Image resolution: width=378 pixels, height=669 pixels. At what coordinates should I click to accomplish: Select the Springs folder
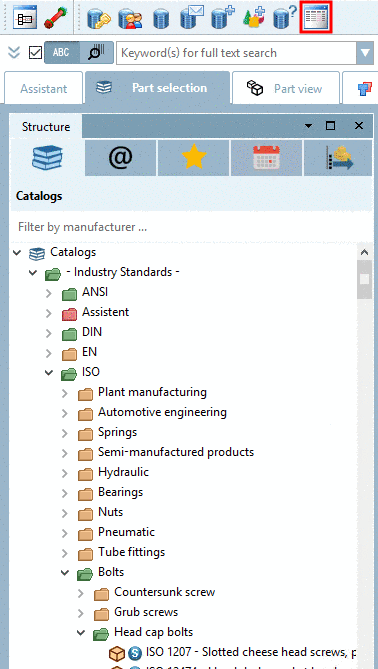pos(117,432)
